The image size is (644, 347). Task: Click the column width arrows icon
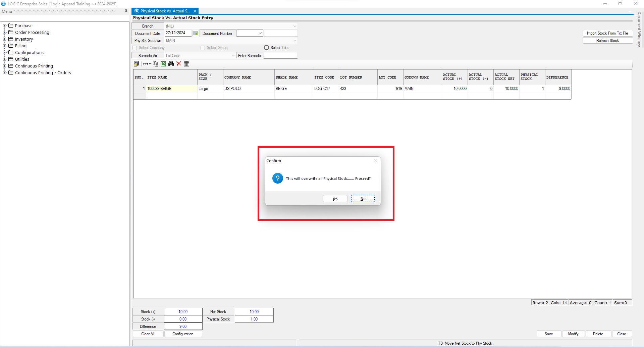147,64
